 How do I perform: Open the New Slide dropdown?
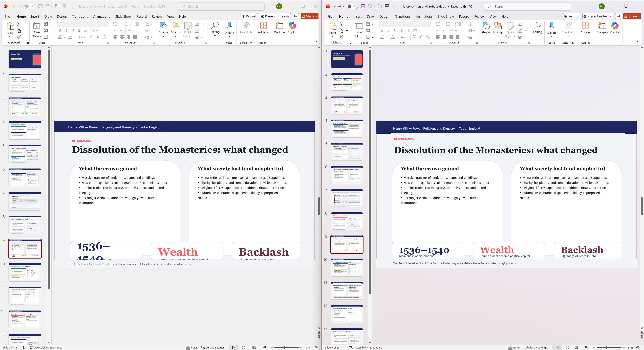coord(36,36)
